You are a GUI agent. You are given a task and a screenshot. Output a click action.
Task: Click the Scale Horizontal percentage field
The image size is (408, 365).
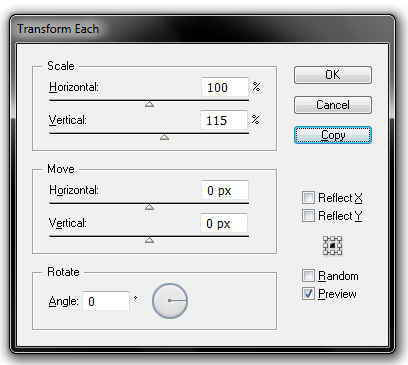click(225, 87)
